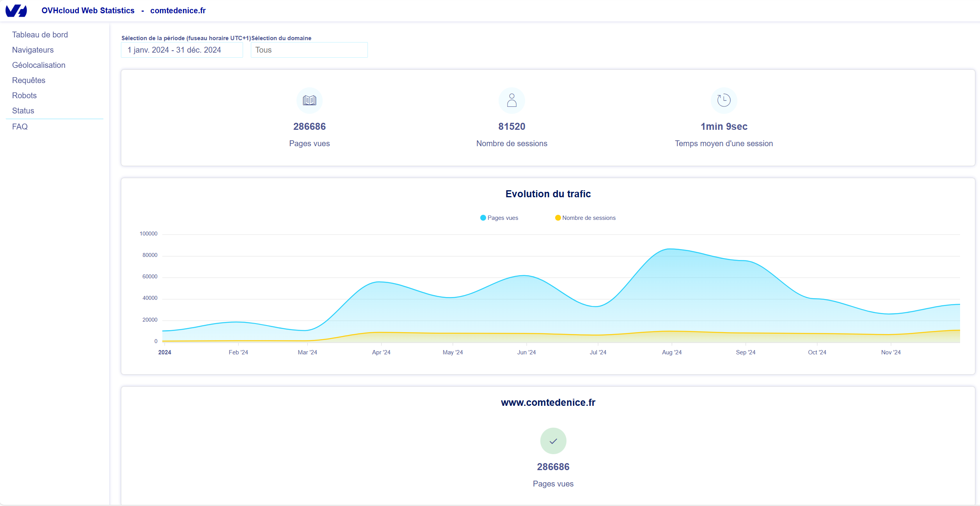Viewport: 980px width, 506px height.
Task: Open the domain selection dropdown Tous
Action: tap(309, 50)
